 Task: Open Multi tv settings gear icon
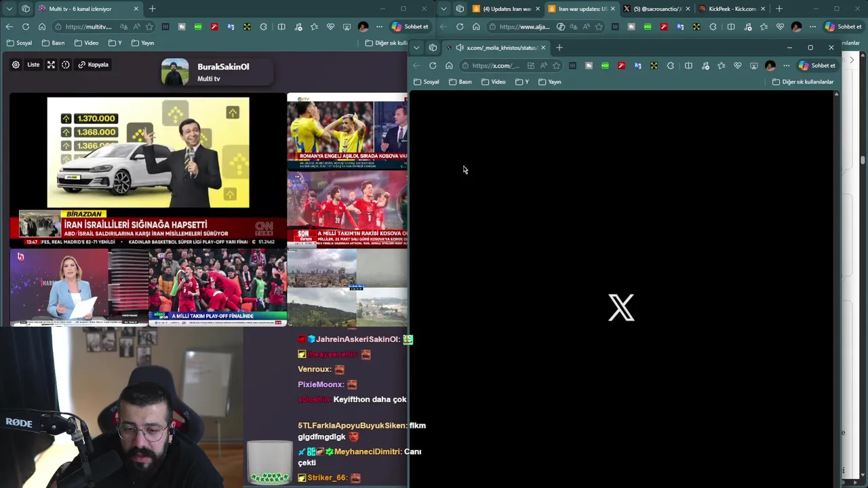tap(16, 64)
